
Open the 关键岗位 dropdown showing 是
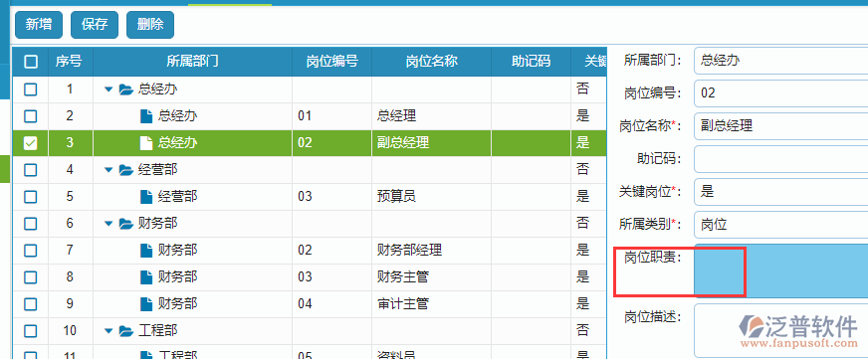pyautogui.click(x=780, y=191)
